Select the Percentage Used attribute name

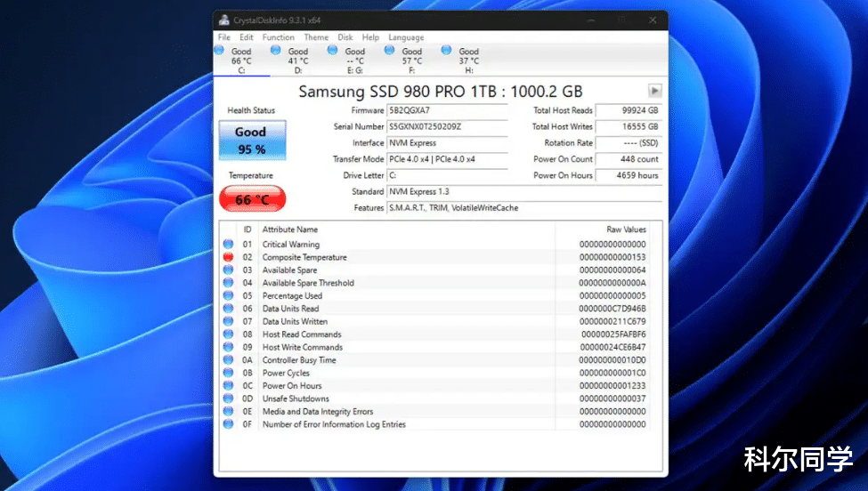point(292,296)
